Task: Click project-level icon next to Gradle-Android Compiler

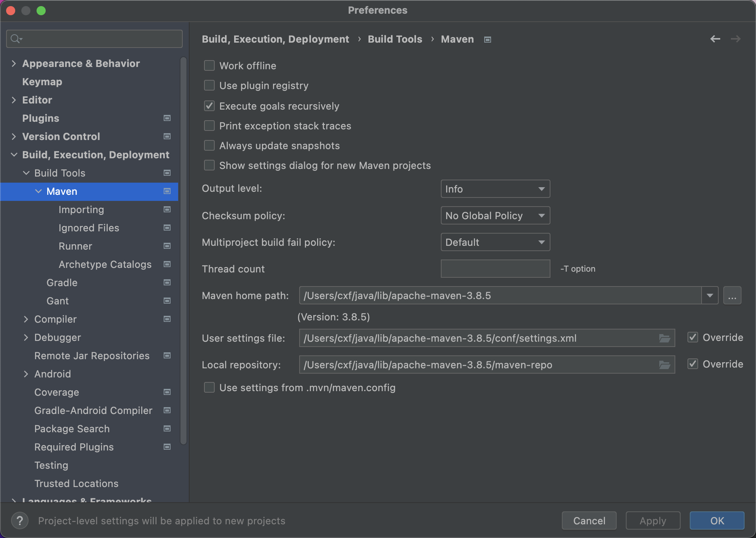Action: pos(167,410)
